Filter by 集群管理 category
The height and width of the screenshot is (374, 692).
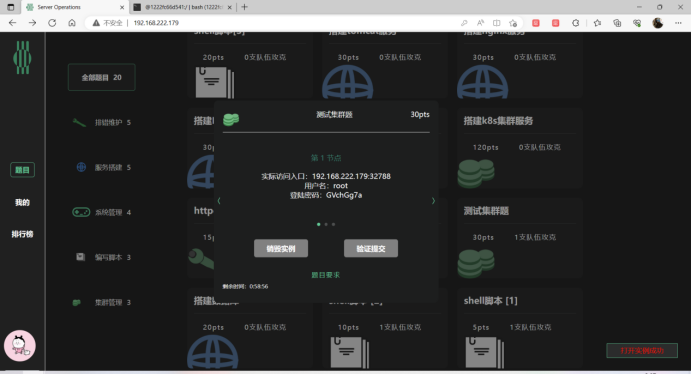coord(102,302)
